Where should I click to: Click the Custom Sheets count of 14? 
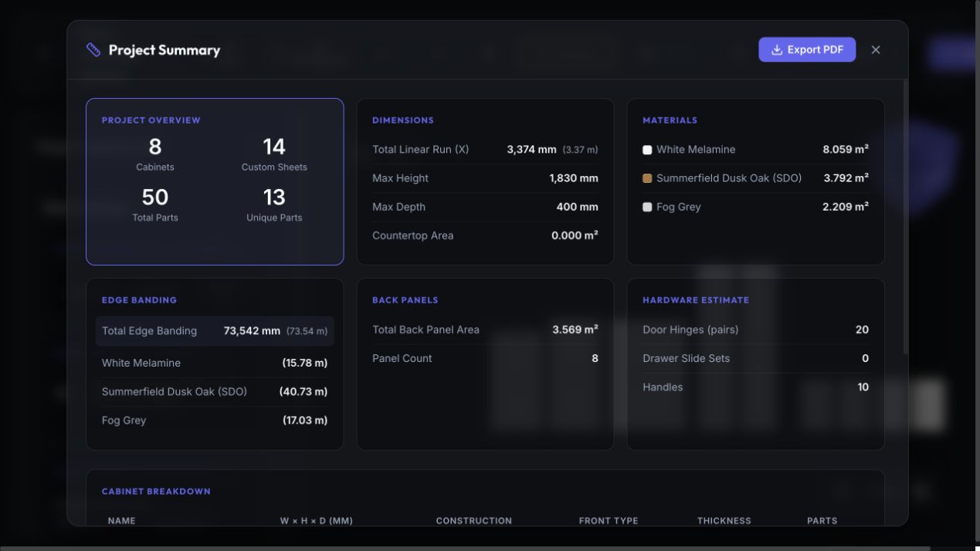click(274, 147)
